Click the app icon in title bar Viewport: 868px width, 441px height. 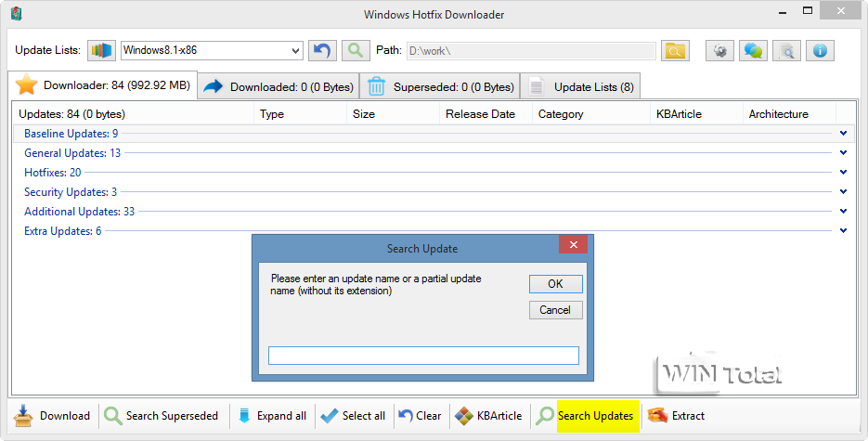(x=16, y=13)
